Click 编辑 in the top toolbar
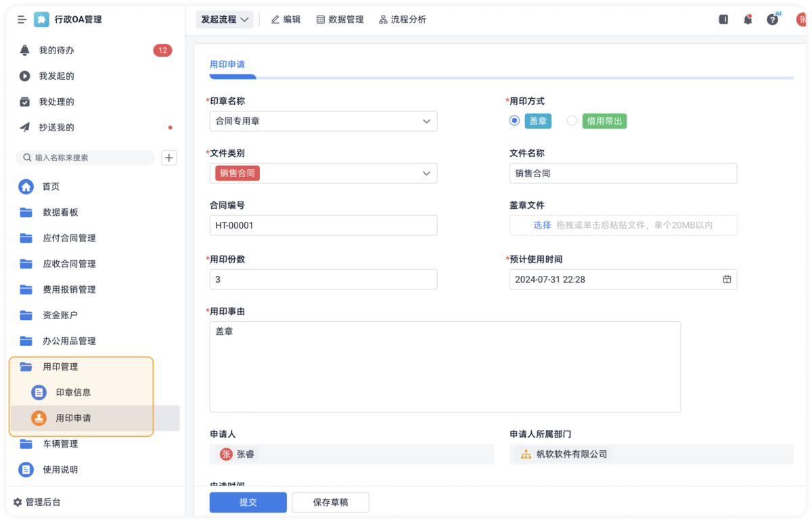The image size is (812, 522). pyautogui.click(x=286, y=20)
